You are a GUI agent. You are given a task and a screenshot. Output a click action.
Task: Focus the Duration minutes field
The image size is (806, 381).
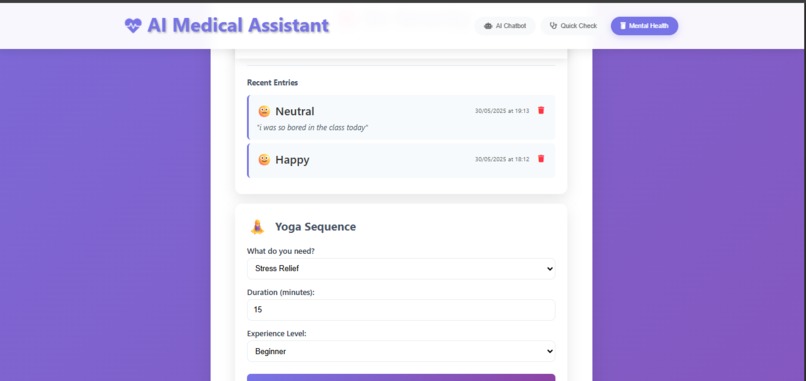pos(401,310)
